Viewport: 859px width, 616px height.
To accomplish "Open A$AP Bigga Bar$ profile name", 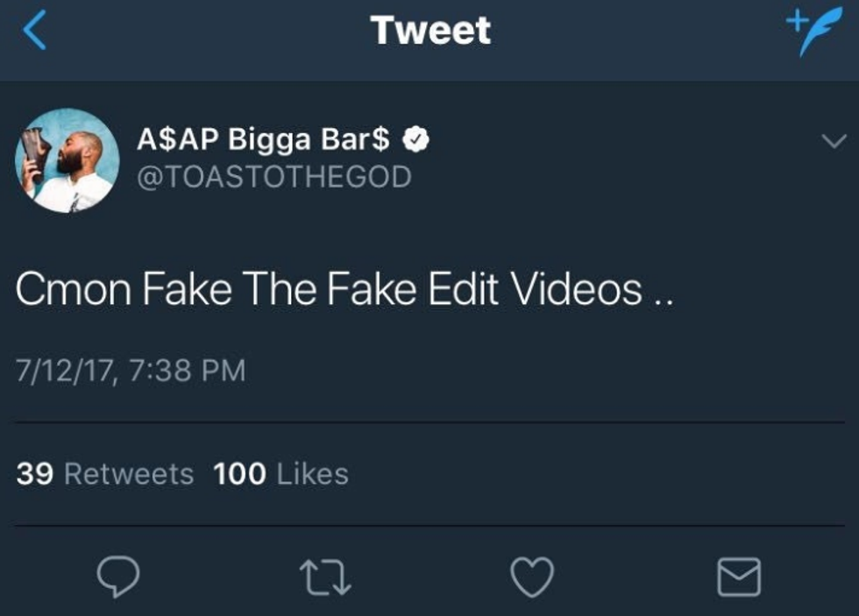I will pyautogui.click(x=263, y=140).
